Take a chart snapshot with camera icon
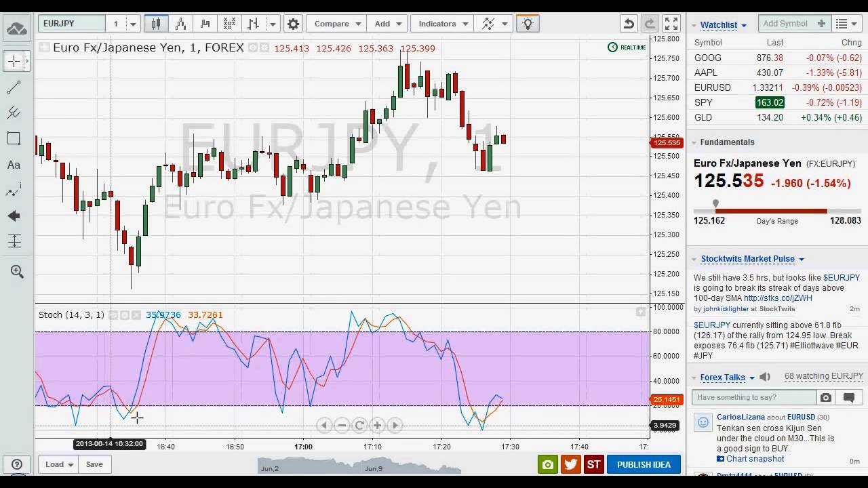868x488 pixels. click(x=547, y=464)
